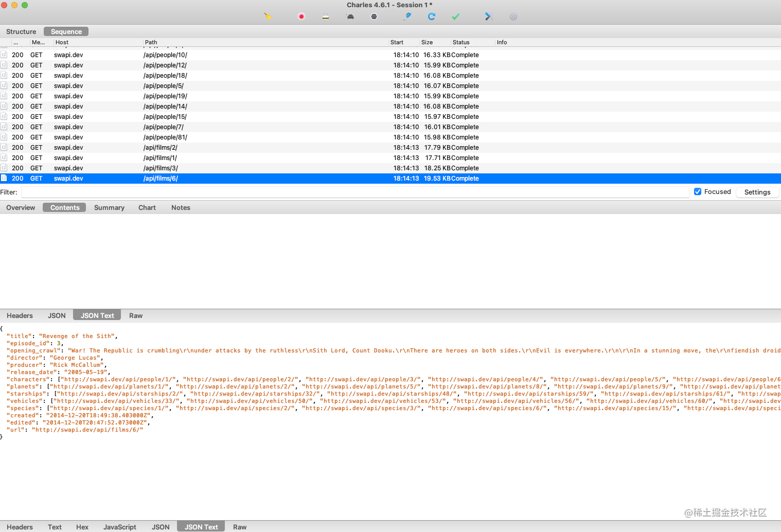The height and width of the screenshot is (532, 781).
Task: Sort by the Path column header
Action: 265,42
